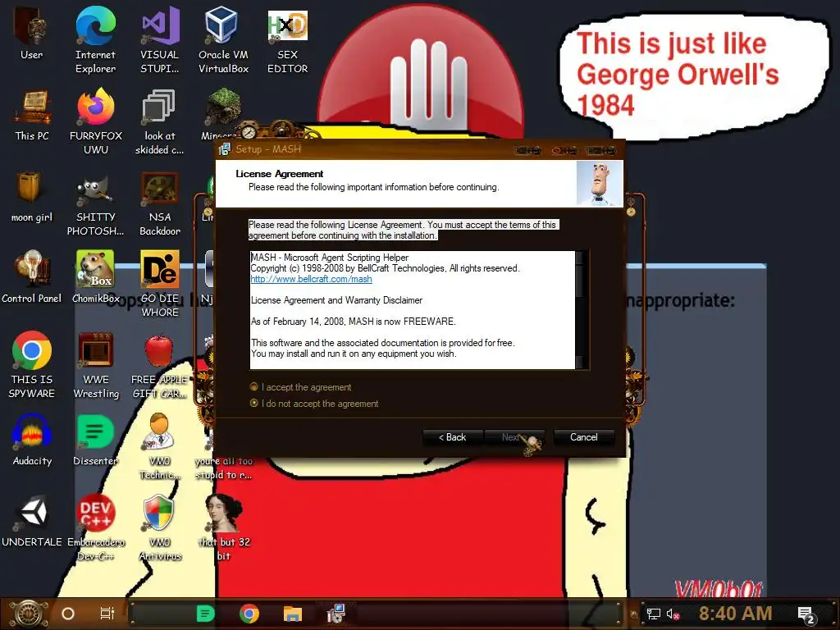Image resolution: width=840 pixels, height=630 pixels.
Task: Open the Control Panel desktop icon
Action: coord(32,277)
